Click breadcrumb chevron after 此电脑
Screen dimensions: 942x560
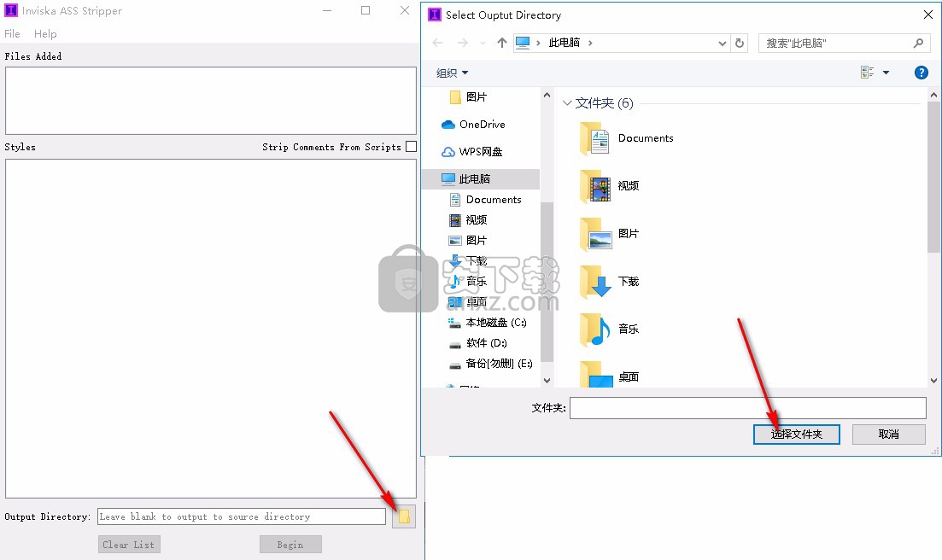point(590,43)
